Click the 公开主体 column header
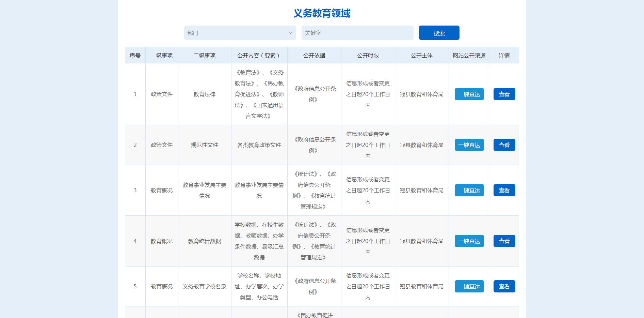Viewport: 644px width, 318px height. pos(422,55)
